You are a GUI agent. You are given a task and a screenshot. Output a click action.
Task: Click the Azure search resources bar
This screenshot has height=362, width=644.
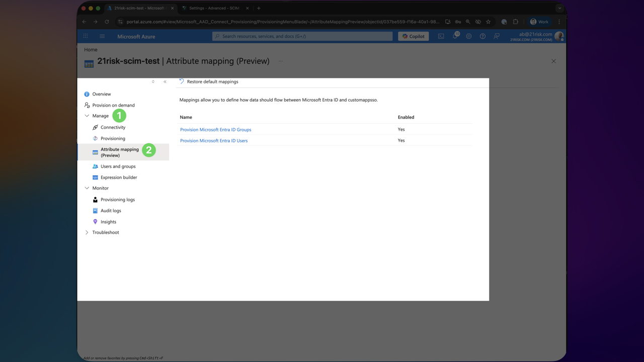[302, 36]
